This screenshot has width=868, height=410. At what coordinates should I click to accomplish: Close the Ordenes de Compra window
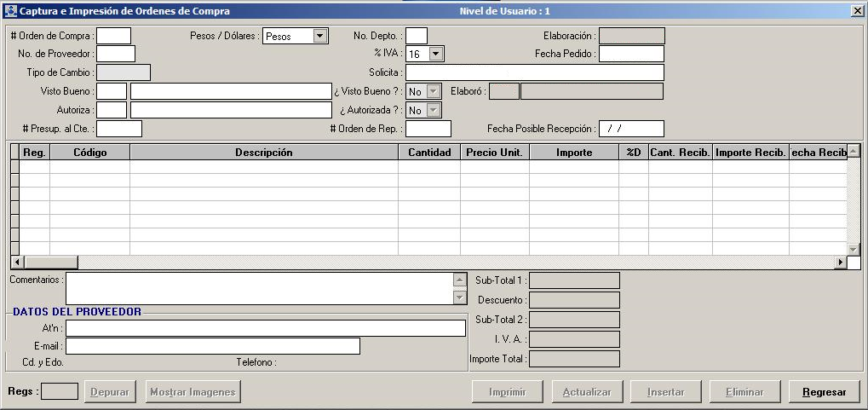[856, 11]
